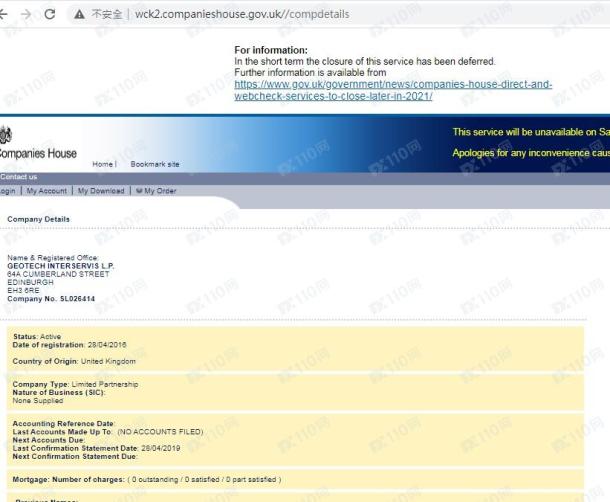This screenshot has height=502, width=610.
Task: Click the Bookmark site link
Action: pos(155,164)
